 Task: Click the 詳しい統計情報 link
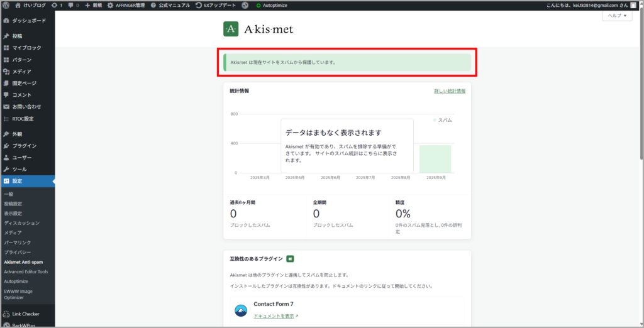tap(450, 91)
